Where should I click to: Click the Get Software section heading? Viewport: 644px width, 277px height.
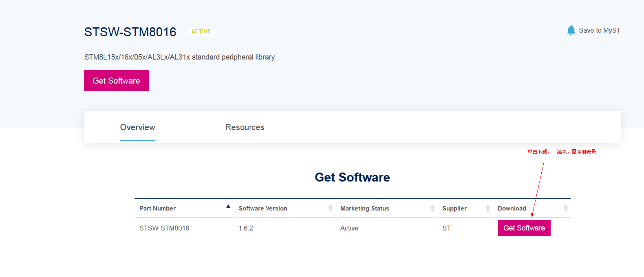[x=352, y=177]
